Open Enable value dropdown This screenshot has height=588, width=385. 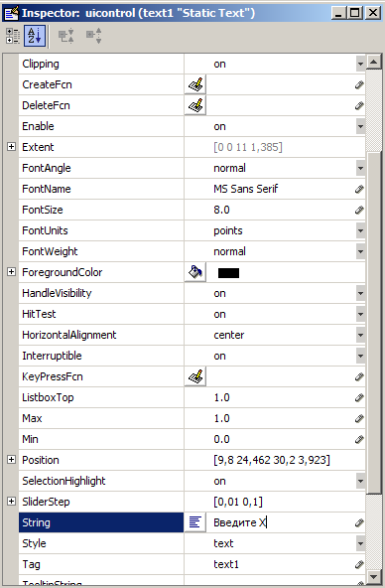[360, 126]
